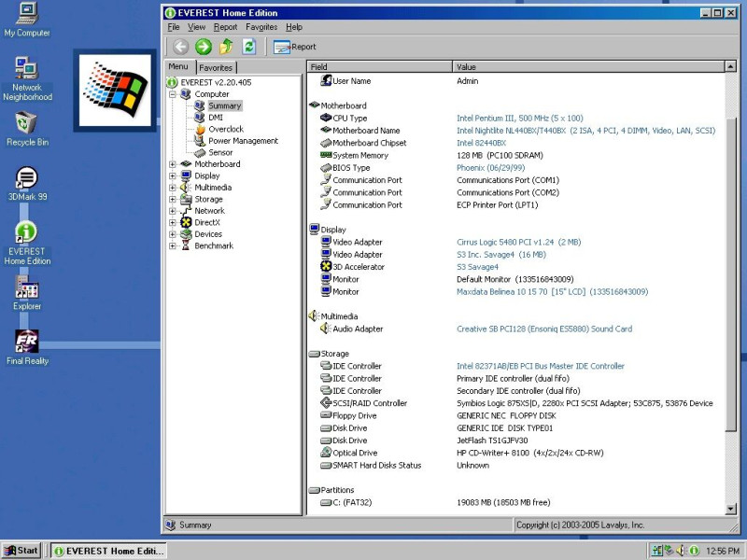Open the Intel Nightlite NL440BX motherboard link

click(586, 131)
